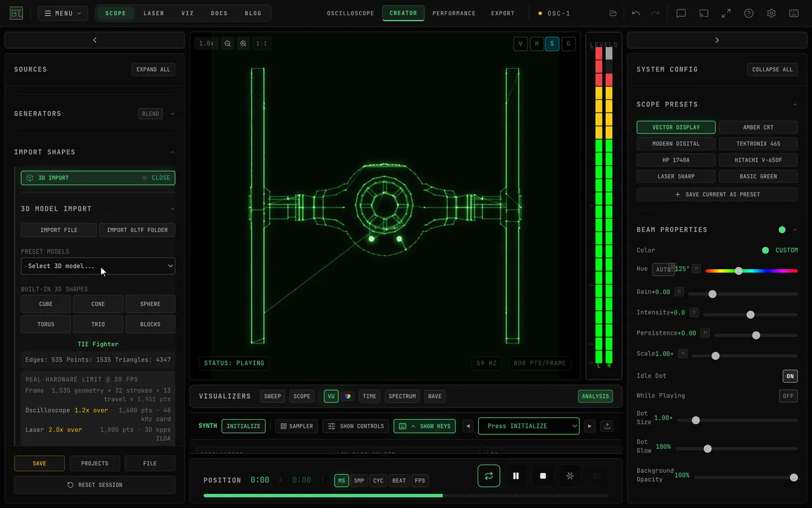This screenshot has height=508, width=812.
Task: Open the MENU dropdown
Action: pos(63,13)
